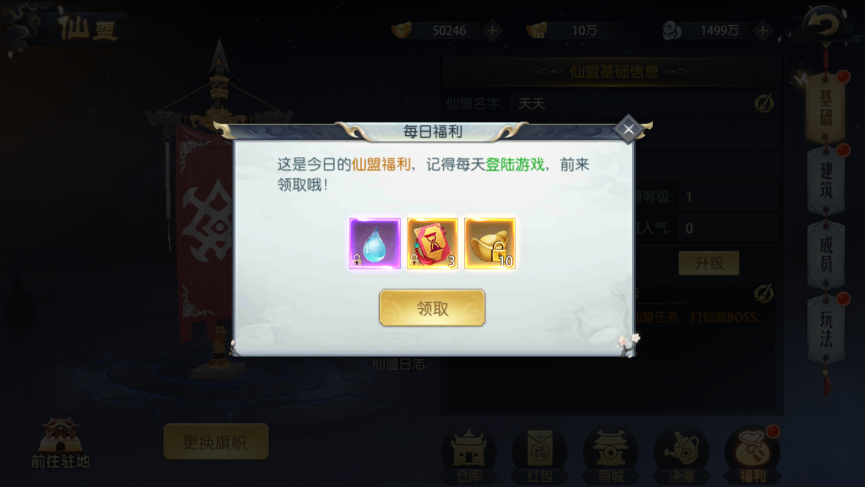Switch to the 建筑 side tab
Viewport: 865px width, 487px height.
(x=826, y=179)
